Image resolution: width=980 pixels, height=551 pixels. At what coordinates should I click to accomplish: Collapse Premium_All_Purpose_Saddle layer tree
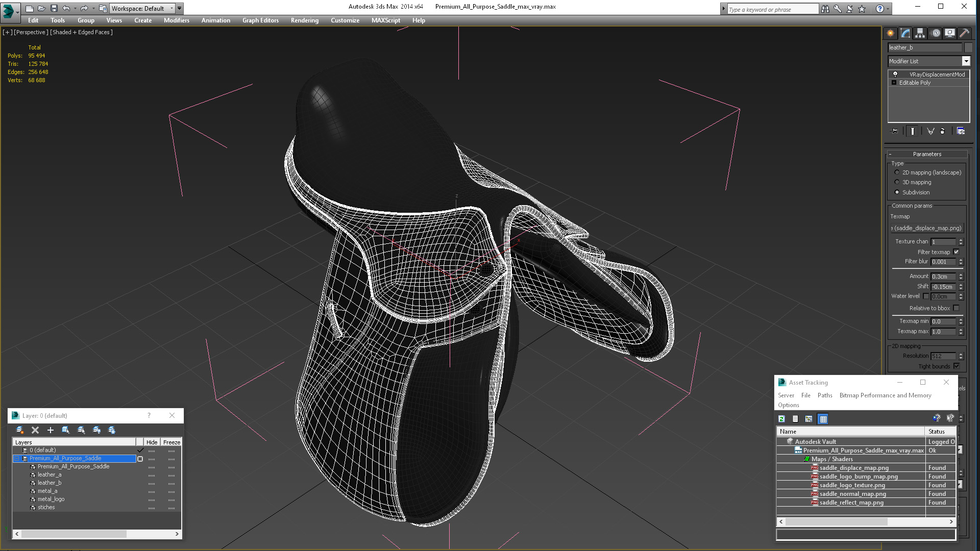tap(17, 459)
